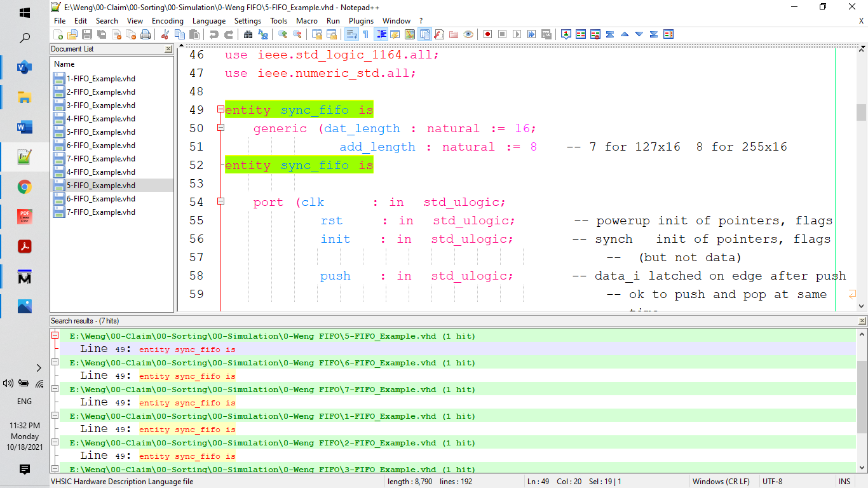Collapse the fold marker at line 49
Image resolution: width=868 pixels, height=488 pixels.
coord(220,109)
